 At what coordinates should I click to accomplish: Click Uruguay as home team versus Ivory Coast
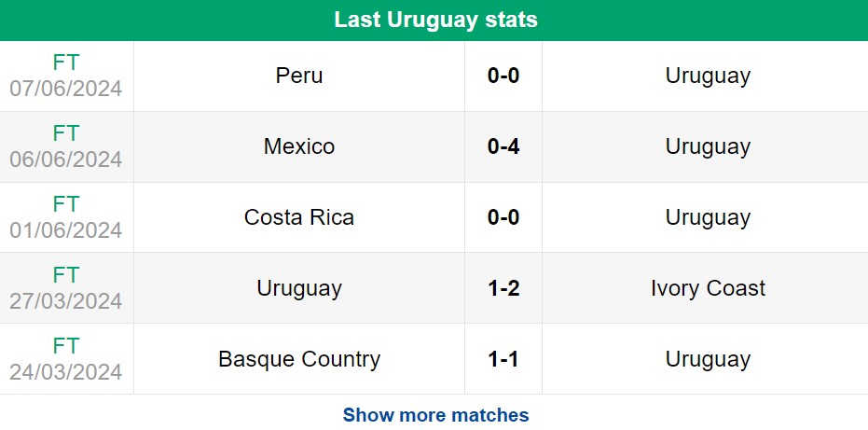coord(299,288)
